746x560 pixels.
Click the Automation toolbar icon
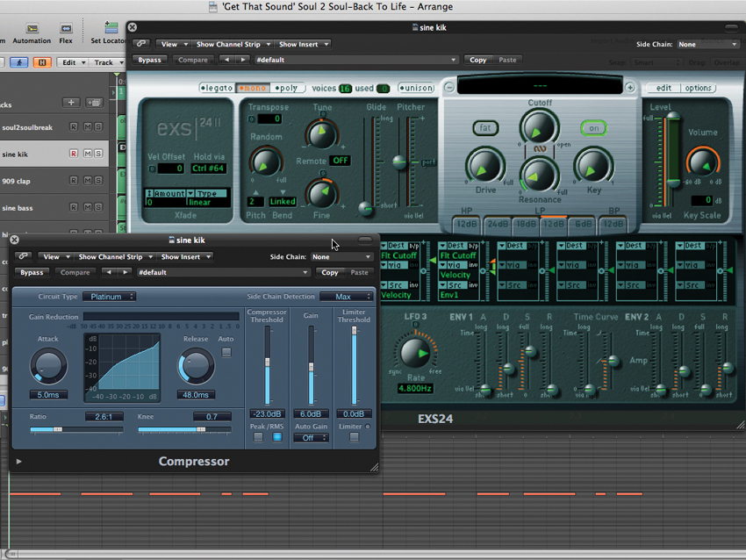(x=32, y=29)
